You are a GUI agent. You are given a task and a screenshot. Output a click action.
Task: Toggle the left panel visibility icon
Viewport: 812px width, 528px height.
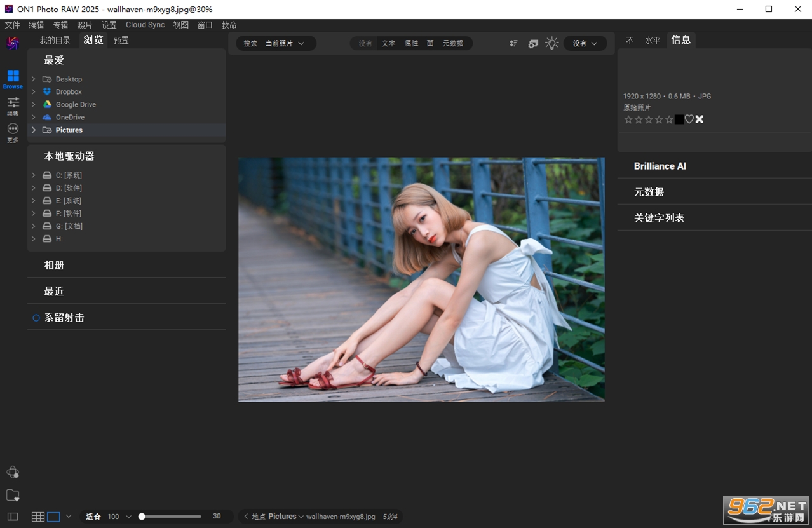[x=13, y=517]
